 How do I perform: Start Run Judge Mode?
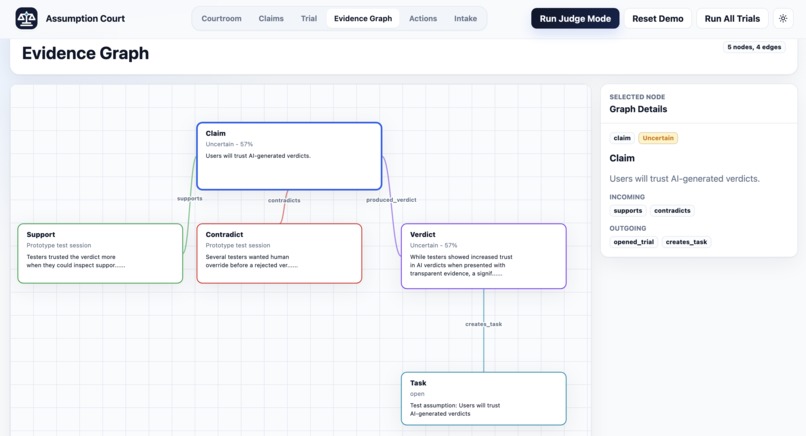tap(575, 19)
